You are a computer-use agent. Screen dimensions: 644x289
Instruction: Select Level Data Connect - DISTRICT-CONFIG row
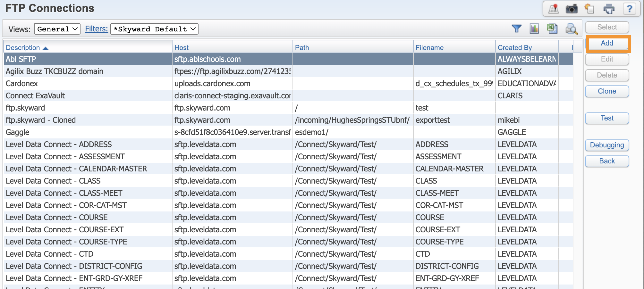288,266
